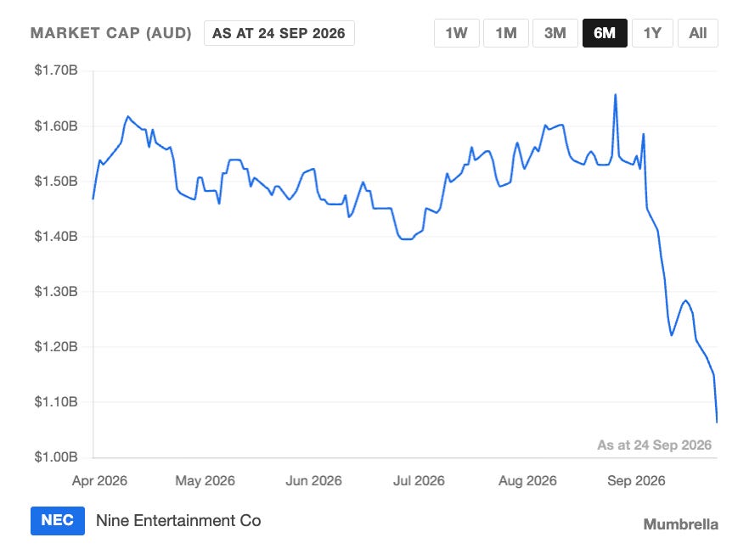Click the Jun 2026 axis label

coord(314,480)
